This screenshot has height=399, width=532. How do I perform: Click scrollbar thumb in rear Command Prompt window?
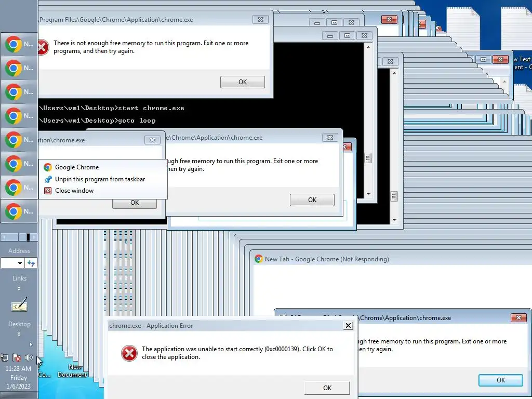(394, 196)
